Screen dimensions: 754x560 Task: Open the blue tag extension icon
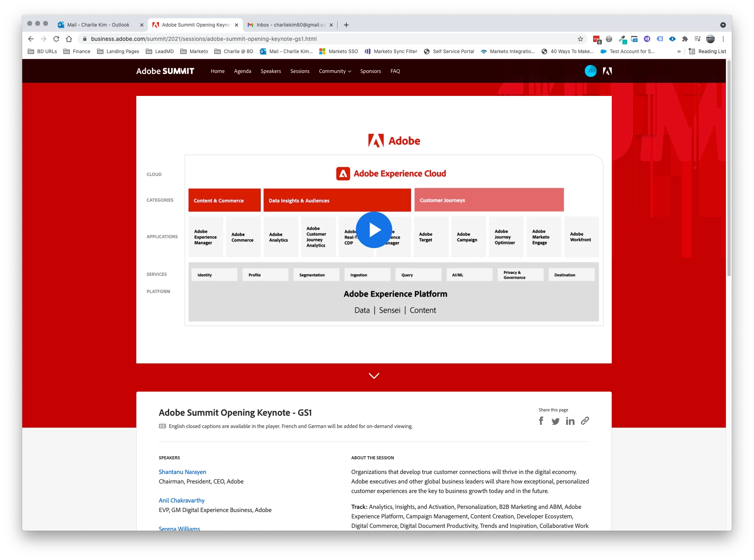tap(660, 39)
